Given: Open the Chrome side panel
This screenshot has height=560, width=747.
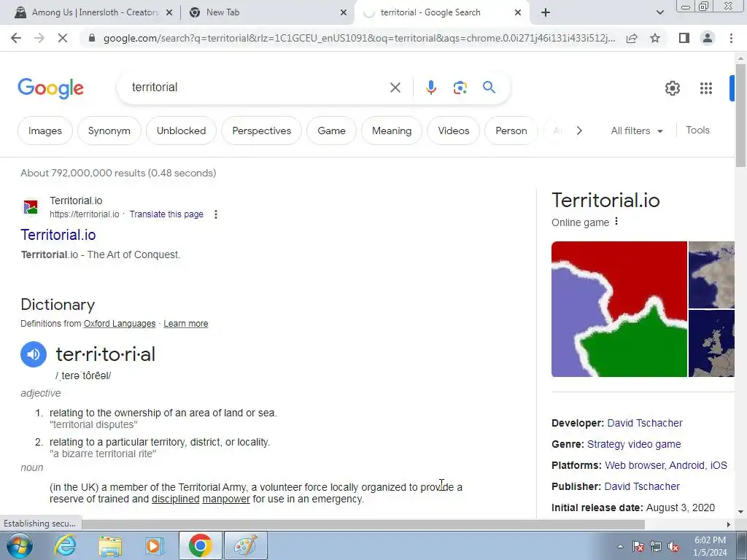Looking at the screenshot, I should pyautogui.click(x=684, y=38).
